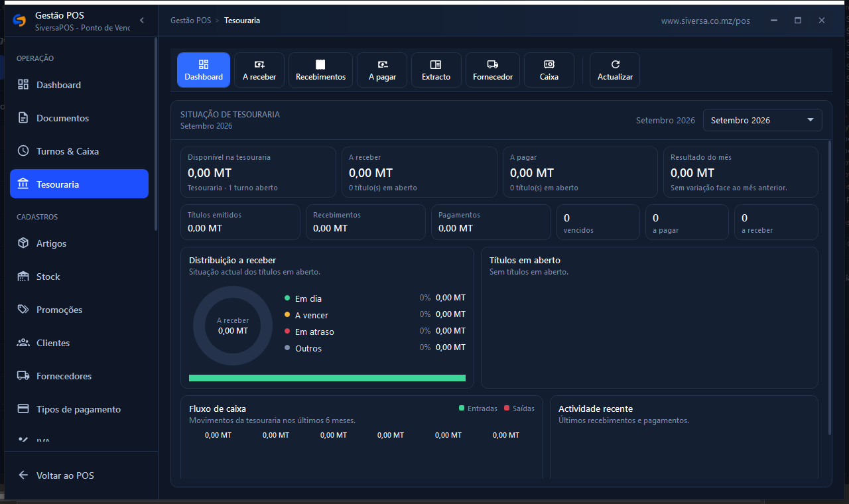Click the 'a pagar' counter card
849x504 pixels.
click(x=687, y=222)
